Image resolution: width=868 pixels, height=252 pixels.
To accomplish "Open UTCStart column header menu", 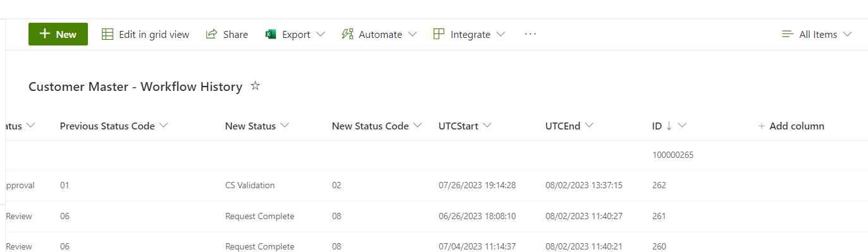I will pos(465,126).
